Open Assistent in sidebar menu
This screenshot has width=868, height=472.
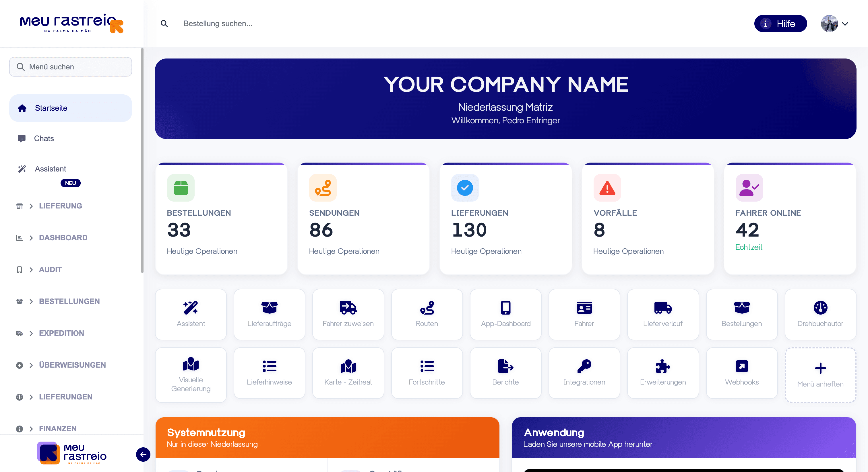pyautogui.click(x=70, y=169)
